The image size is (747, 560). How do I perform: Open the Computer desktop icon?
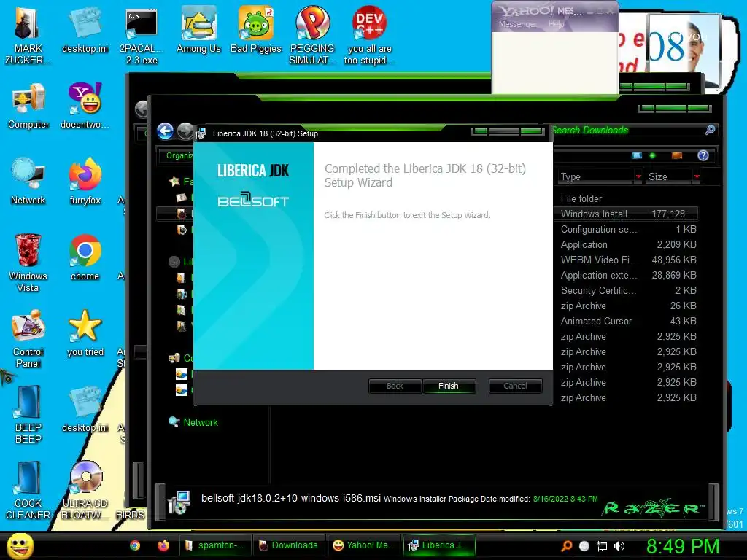pyautogui.click(x=28, y=106)
